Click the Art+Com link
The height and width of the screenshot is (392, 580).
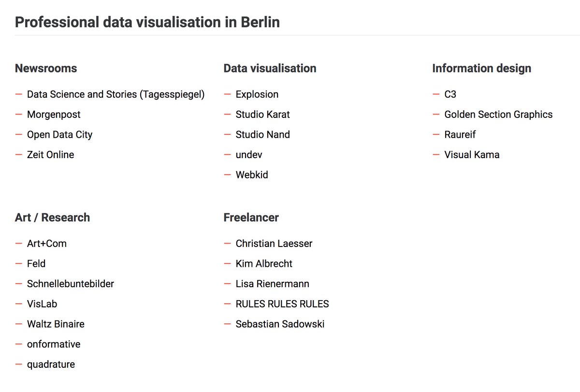pos(47,244)
